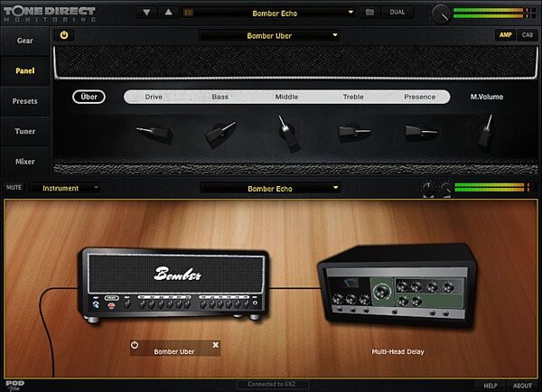Screen dimensions: 542x392
Task: Click the red standby switch on Bomber amp
Action: 111,305
